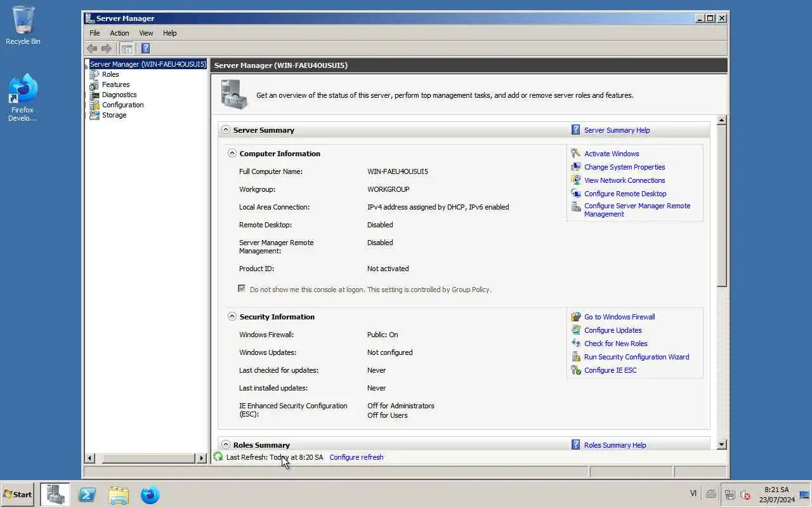This screenshot has width=812, height=508.
Task: Open the File menu
Action: tap(95, 33)
